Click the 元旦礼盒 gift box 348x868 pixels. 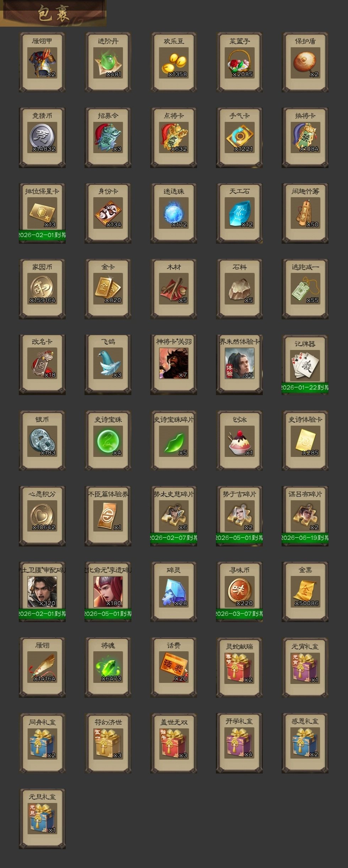[42, 819]
